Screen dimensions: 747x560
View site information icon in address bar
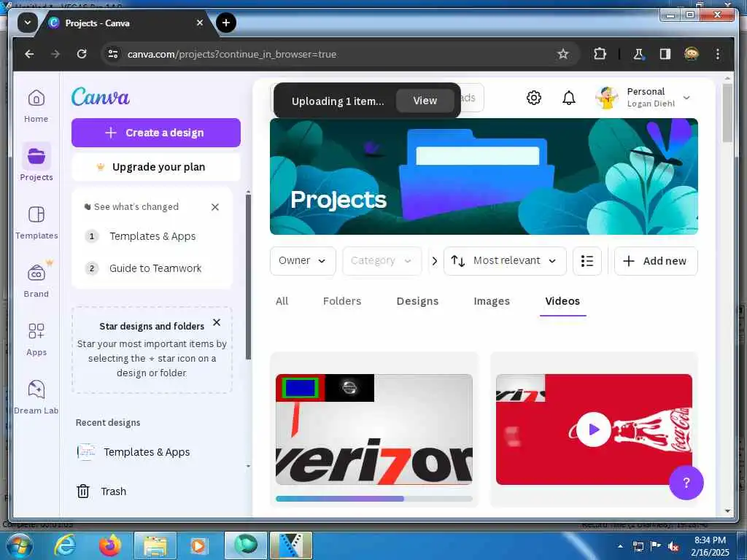coord(113,54)
